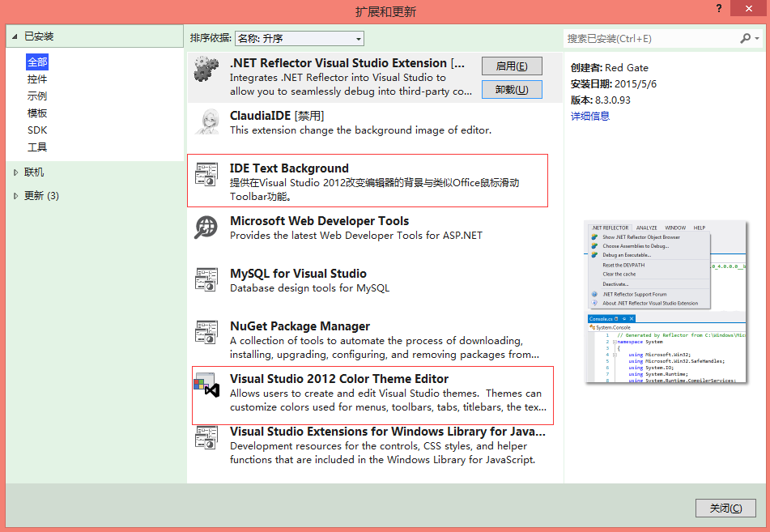Expand the 更新 (3) category
Screen dimensions: 770x532
[15, 196]
